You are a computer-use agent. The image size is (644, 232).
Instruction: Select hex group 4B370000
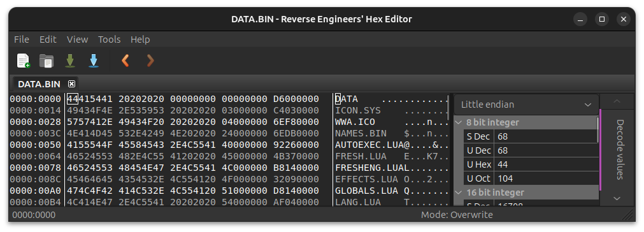point(296,156)
